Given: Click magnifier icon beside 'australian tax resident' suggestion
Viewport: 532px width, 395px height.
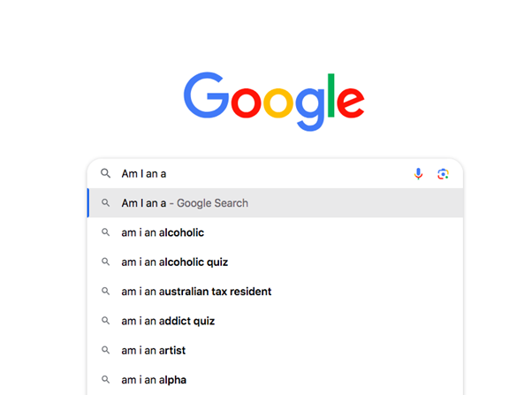Looking at the screenshot, I should click(x=105, y=292).
